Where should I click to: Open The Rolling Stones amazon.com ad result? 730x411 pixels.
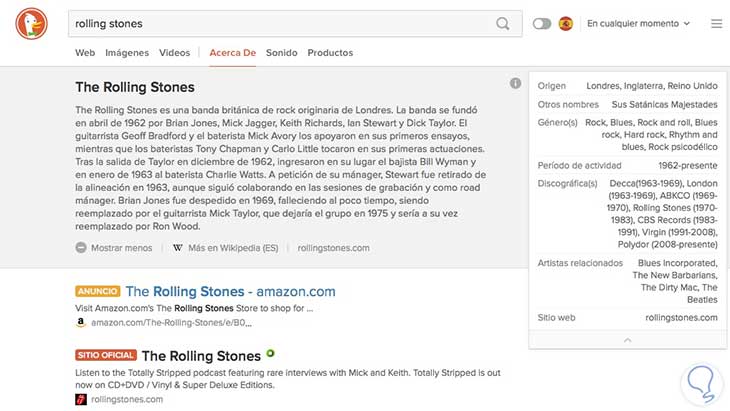click(x=229, y=291)
